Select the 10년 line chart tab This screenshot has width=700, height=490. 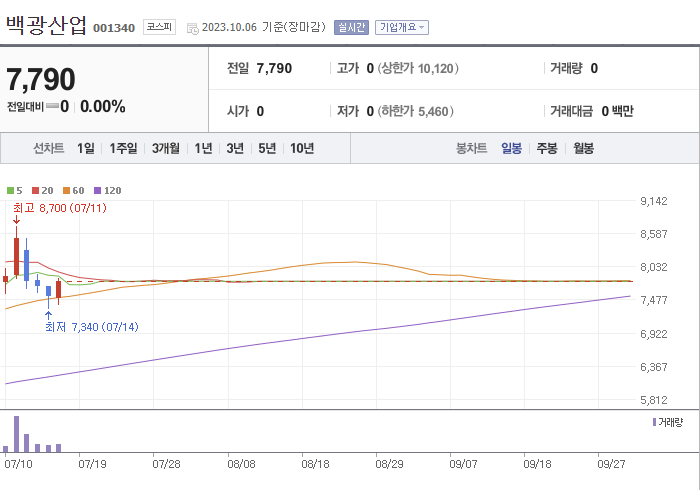pyautogui.click(x=302, y=148)
